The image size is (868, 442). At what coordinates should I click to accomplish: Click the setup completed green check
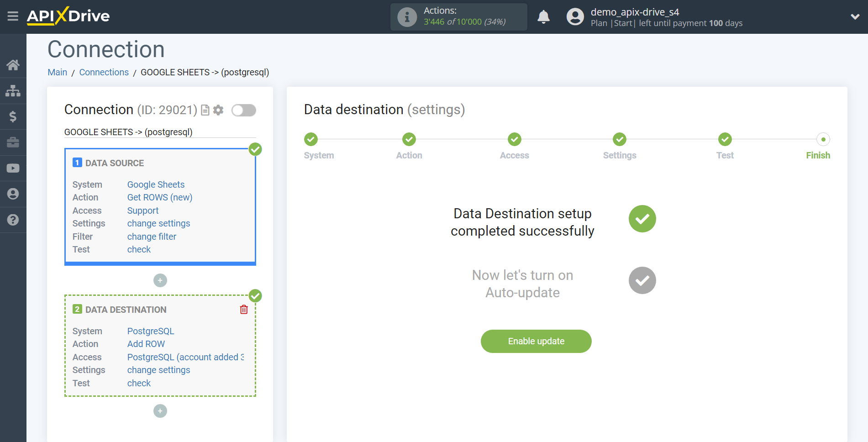(x=642, y=219)
